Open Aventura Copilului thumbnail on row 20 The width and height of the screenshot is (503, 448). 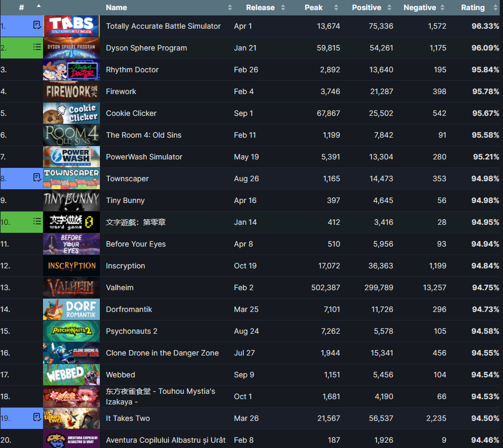71,438
